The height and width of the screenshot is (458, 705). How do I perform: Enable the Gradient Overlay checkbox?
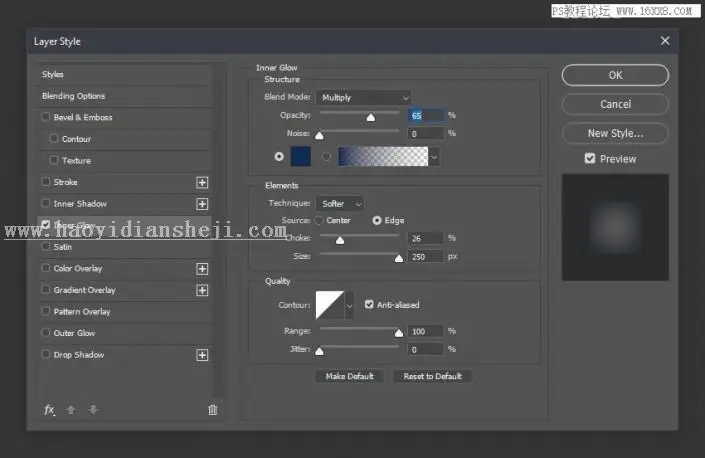45,289
